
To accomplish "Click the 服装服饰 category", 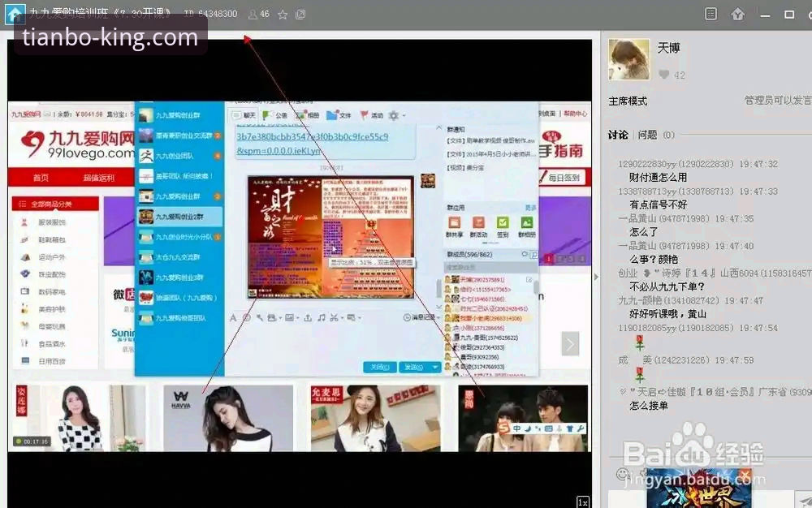I will click(x=52, y=222).
